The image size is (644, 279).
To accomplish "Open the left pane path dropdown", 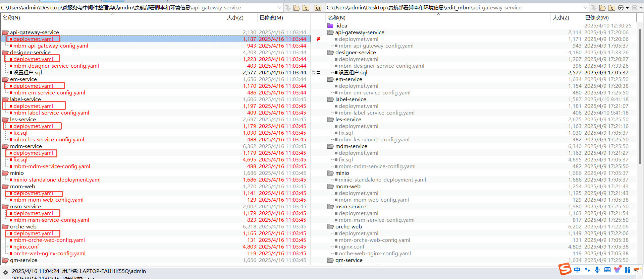I will click(x=280, y=8).
